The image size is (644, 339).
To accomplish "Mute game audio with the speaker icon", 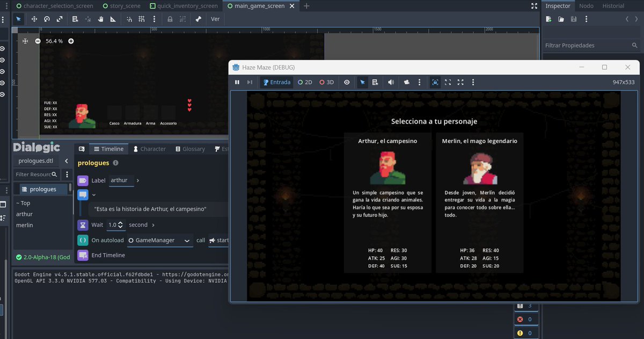I will (x=391, y=82).
